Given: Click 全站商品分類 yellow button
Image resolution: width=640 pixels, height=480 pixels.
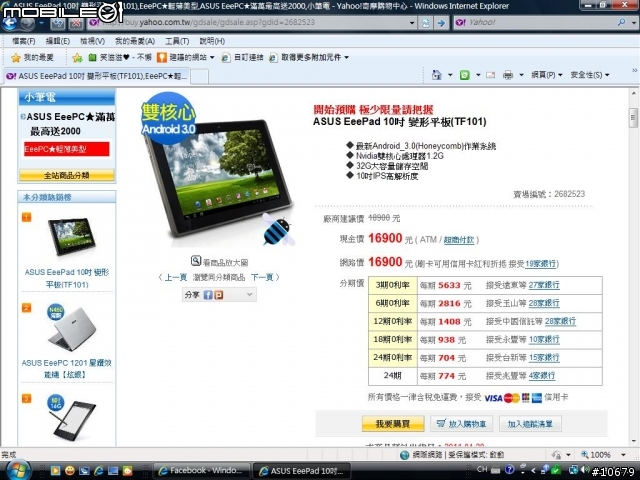Looking at the screenshot, I should coord(67,176).
